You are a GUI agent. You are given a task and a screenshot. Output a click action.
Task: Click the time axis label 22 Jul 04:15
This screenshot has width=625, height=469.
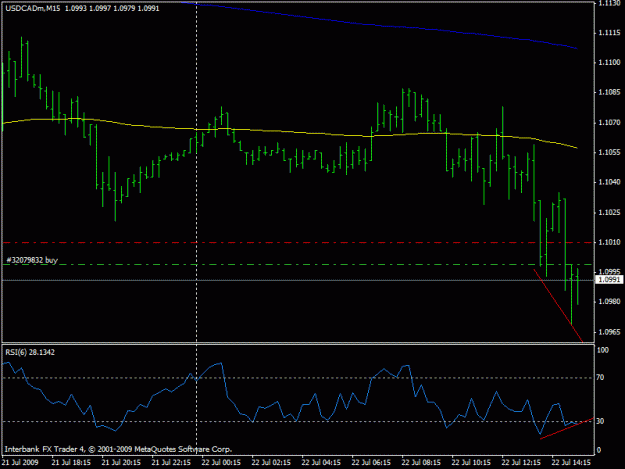321,462
